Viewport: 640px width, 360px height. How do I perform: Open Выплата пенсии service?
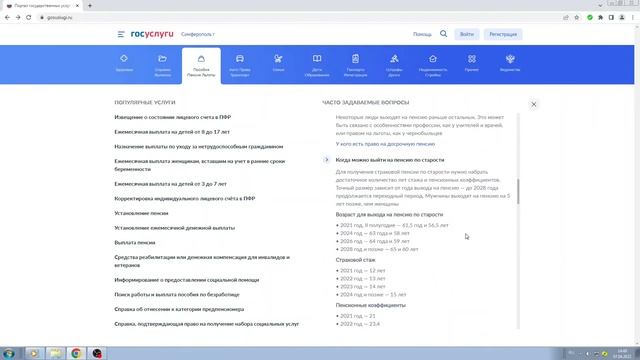click(135, 242)
